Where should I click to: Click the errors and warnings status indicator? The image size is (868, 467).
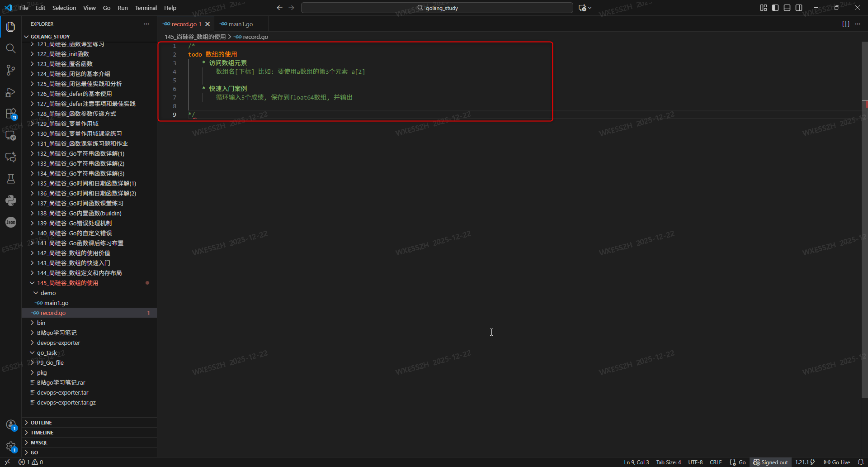pos(31,462)
